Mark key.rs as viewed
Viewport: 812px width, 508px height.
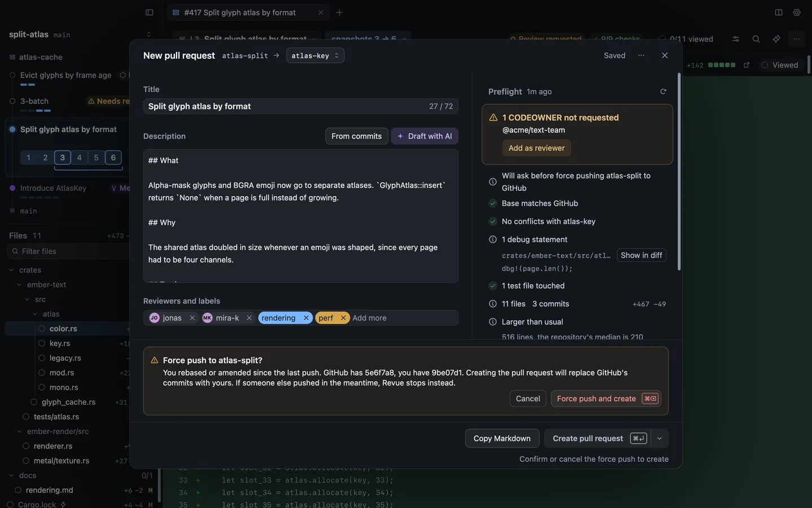(x=42, y=343)
